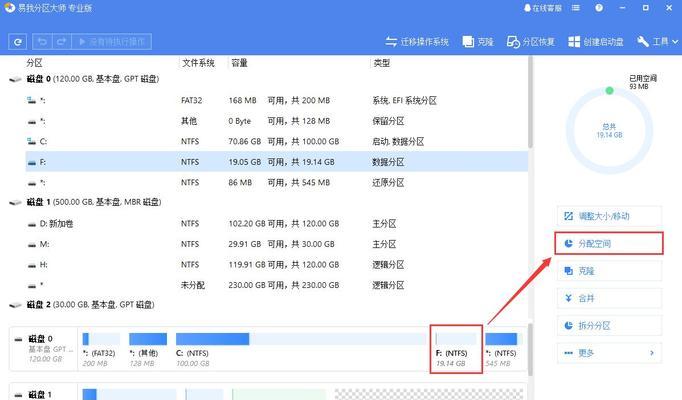Screen dimensions: 682x400
Task: Select the C: partition row
Action: click(x=277, y=141)
